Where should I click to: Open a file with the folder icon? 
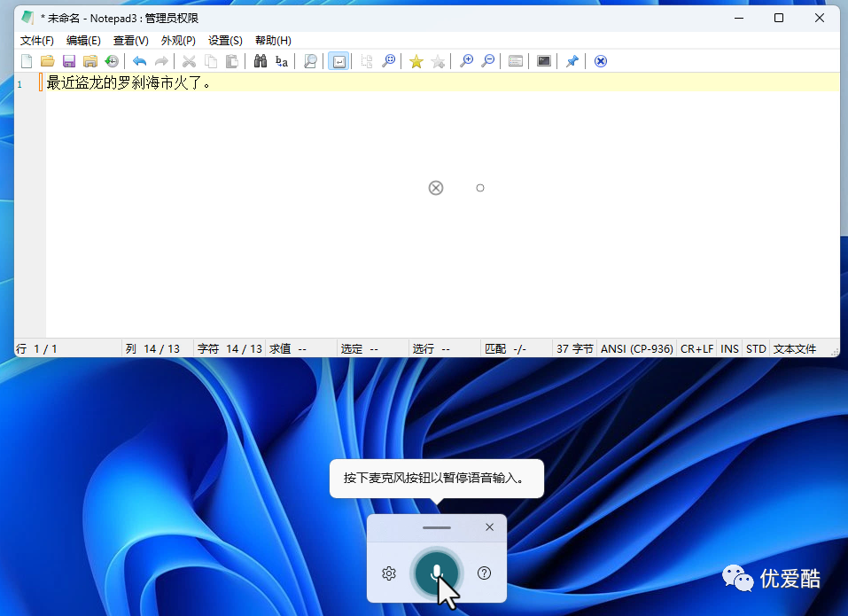point(48,61)
